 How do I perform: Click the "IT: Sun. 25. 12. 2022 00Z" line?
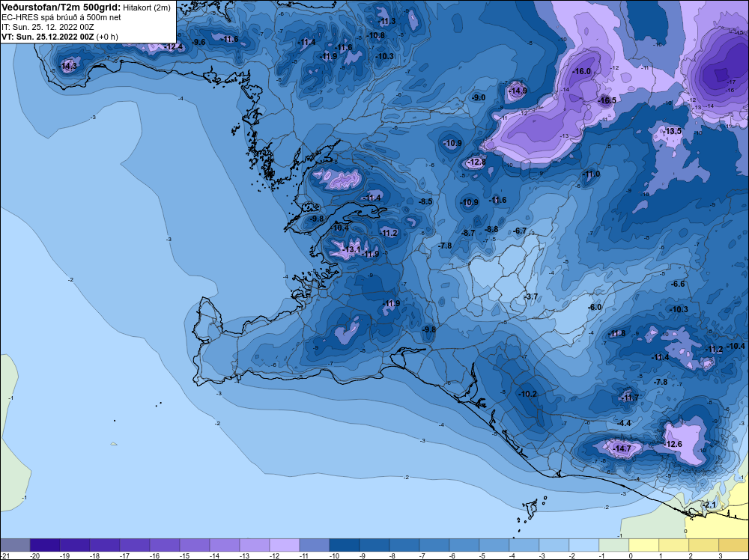(48, 27)
